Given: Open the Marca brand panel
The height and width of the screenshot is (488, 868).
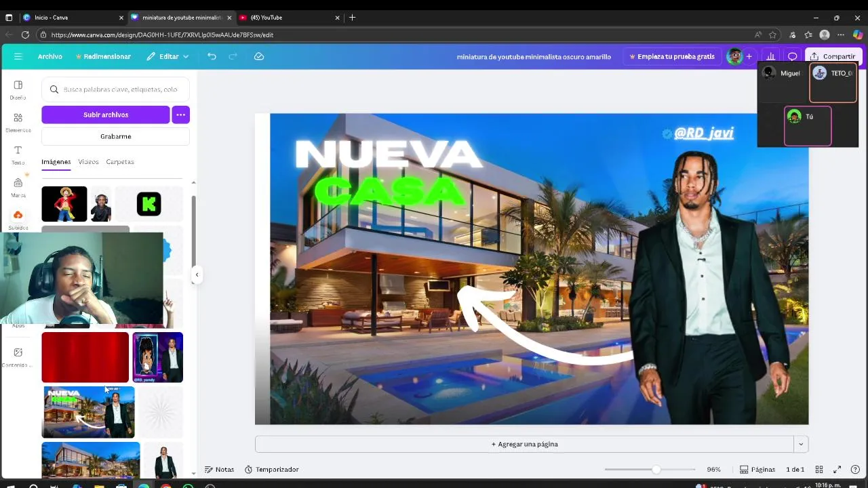Looking at the screenshot, I should 18,187.
